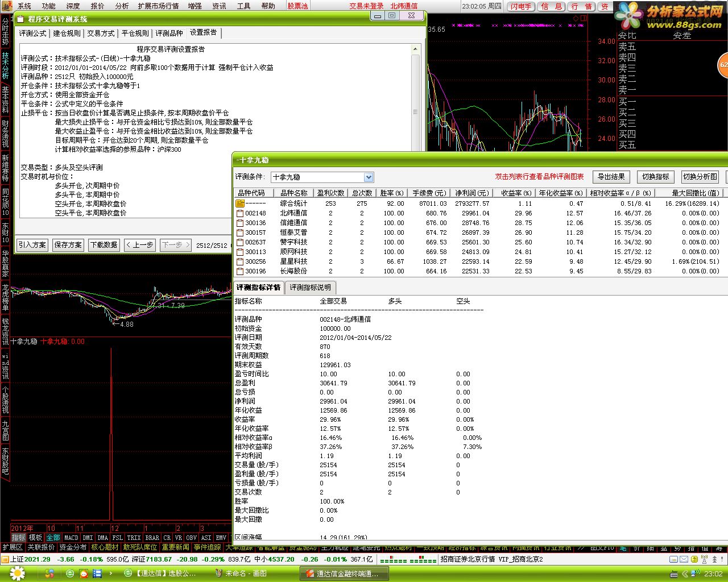Open the 龙虎榜单 left sidebar tab

5,297
